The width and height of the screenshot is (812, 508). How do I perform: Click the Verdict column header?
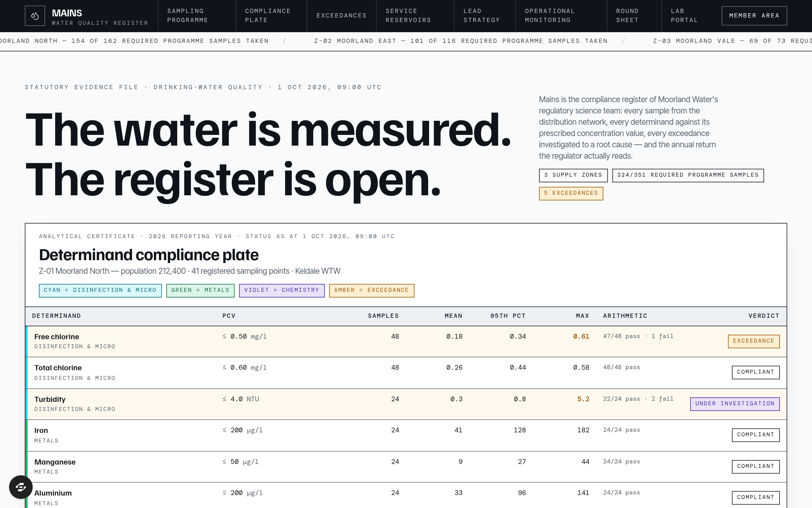point(764,316)
